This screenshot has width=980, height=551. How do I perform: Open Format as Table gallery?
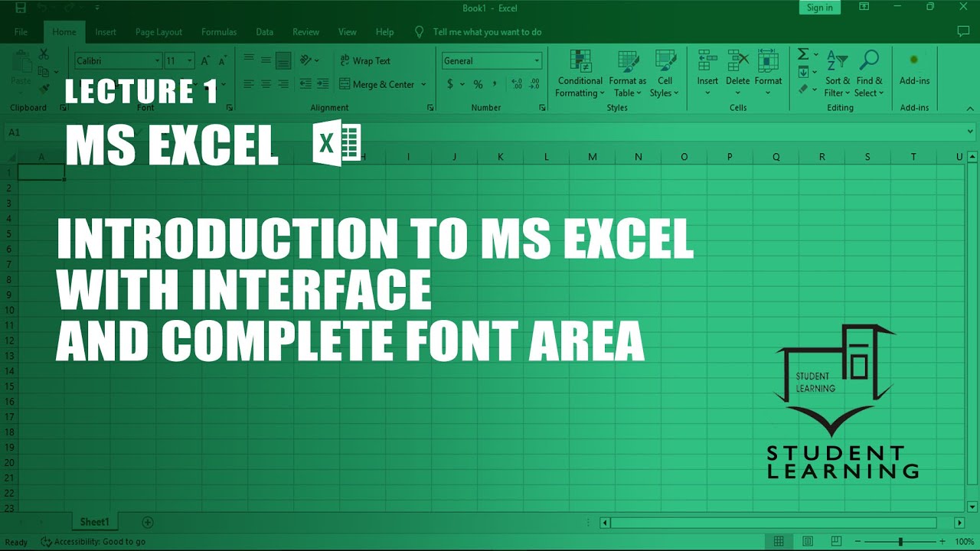(x=628, y=74)
